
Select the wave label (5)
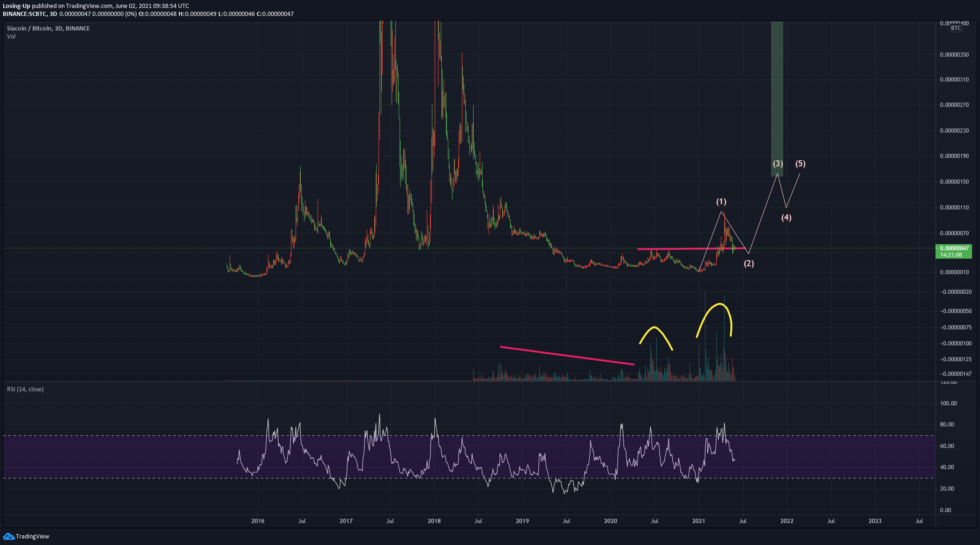click(800, 164)
